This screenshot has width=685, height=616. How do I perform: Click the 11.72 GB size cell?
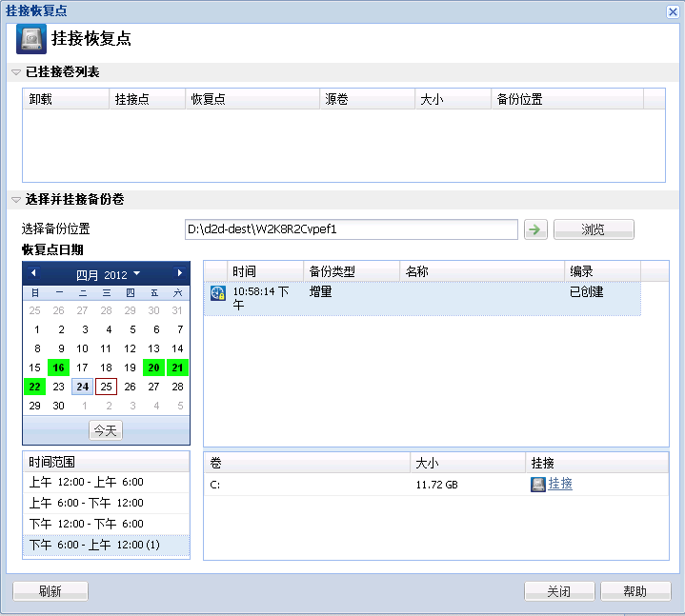(437, 485)
